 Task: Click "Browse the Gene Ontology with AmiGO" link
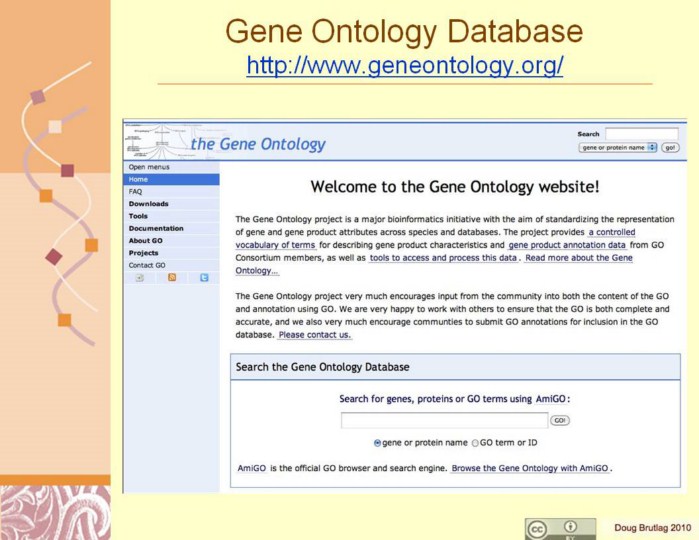530,468
